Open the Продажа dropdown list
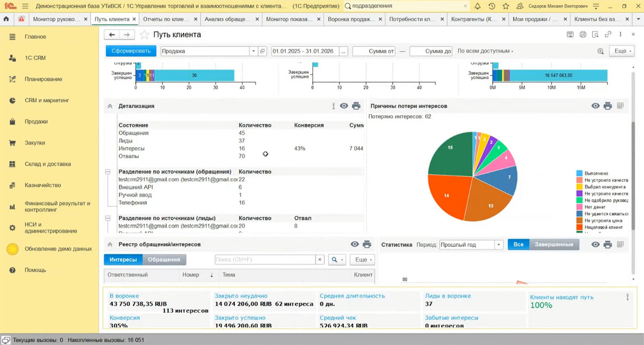The height and width of the screenshot is (345, 644). pyautogui.click(x=253, y=51)
